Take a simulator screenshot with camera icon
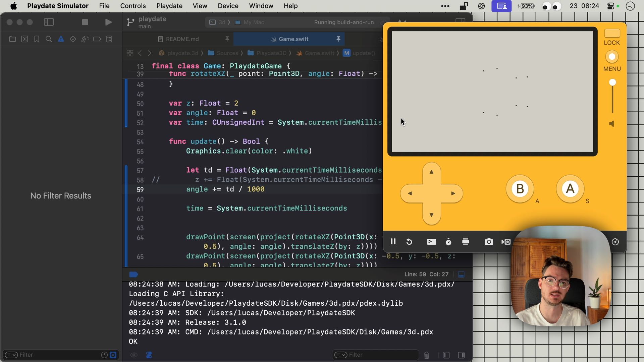Viewport: 644px width, 362px height. pos(489,242)
